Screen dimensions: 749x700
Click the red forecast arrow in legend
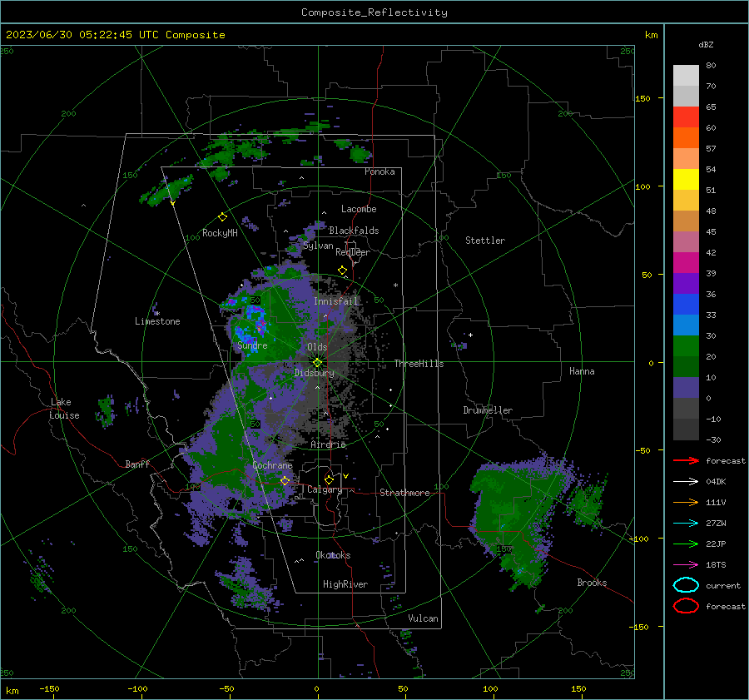tap(686, 460)
